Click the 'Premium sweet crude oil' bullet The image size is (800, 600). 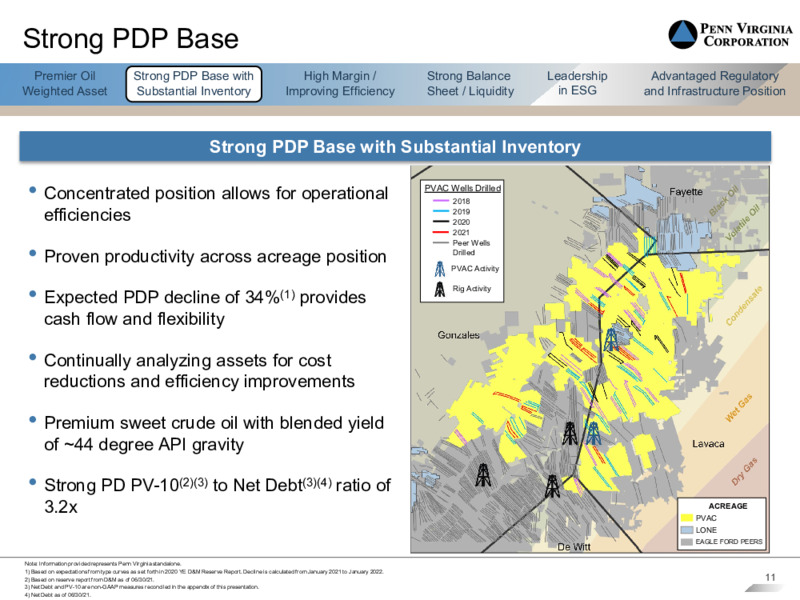point(214,434)
